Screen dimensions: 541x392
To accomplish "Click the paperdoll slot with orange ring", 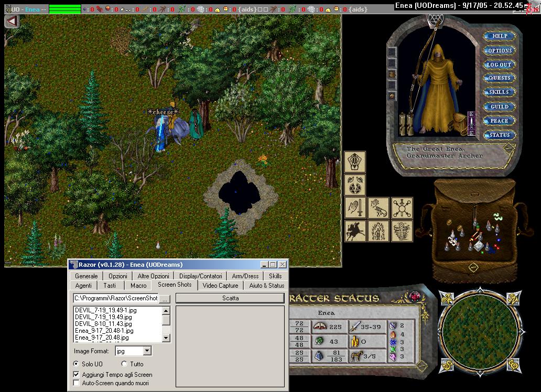I will (392, 96).
